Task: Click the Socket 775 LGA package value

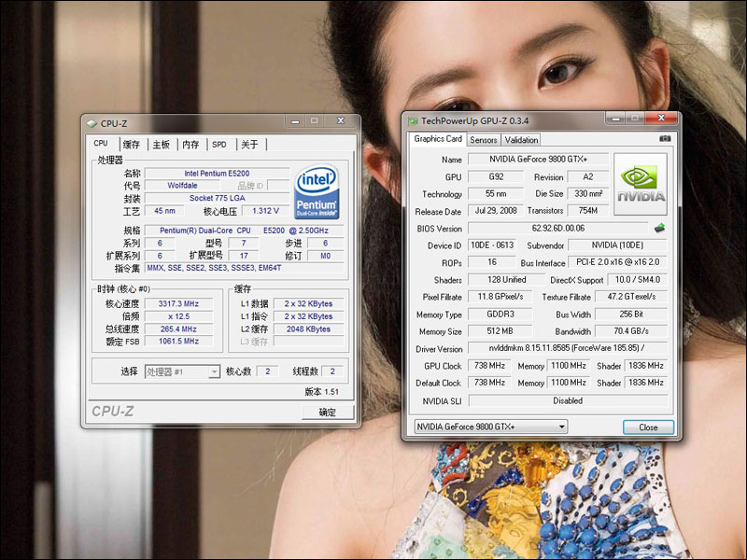Action: pos(218,198)
